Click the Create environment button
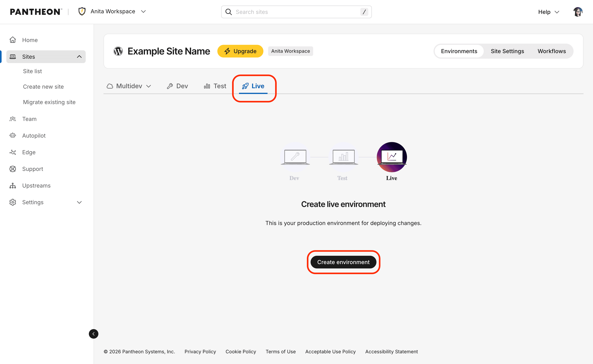The height and width of the screenshot is (364, 593). pyautogui.click(x=343, y=262)
